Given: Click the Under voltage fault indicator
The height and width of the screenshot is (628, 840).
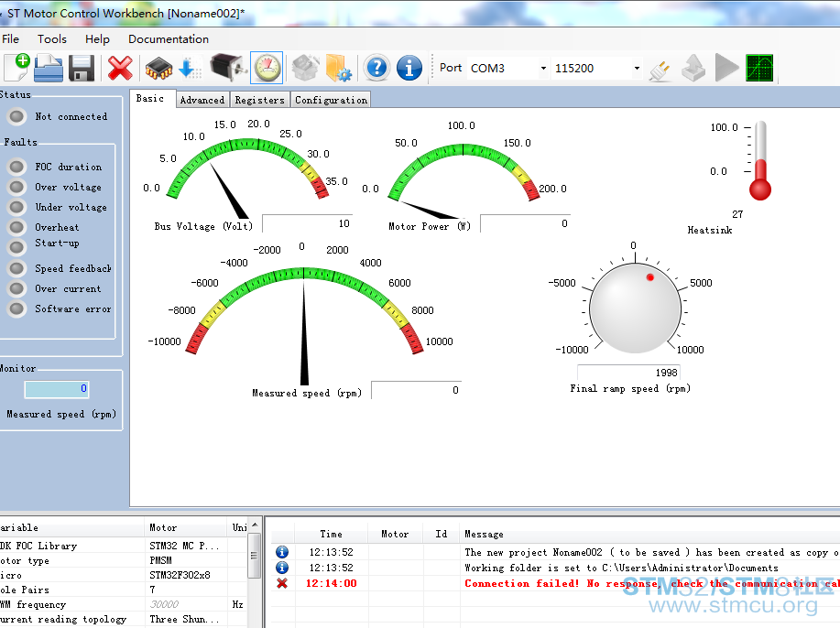Looking at the screenshot, I should (x=16, y=207).
